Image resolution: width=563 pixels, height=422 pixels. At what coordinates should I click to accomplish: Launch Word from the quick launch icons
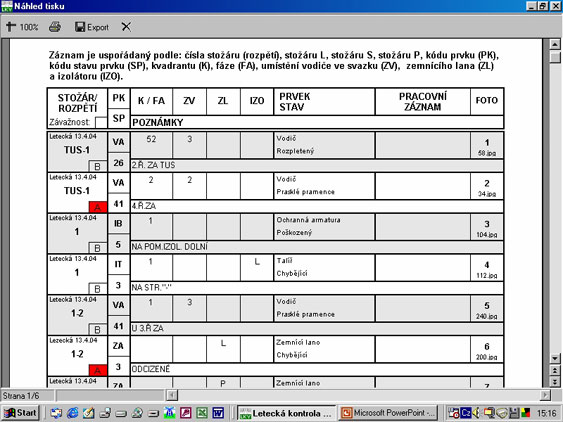click(x=218, y=413)
